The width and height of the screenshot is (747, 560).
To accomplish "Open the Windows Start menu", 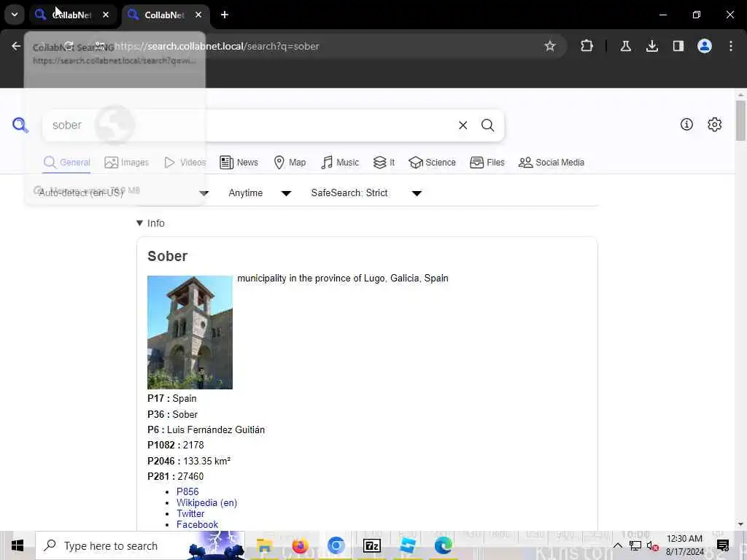I will coord(18,545).
